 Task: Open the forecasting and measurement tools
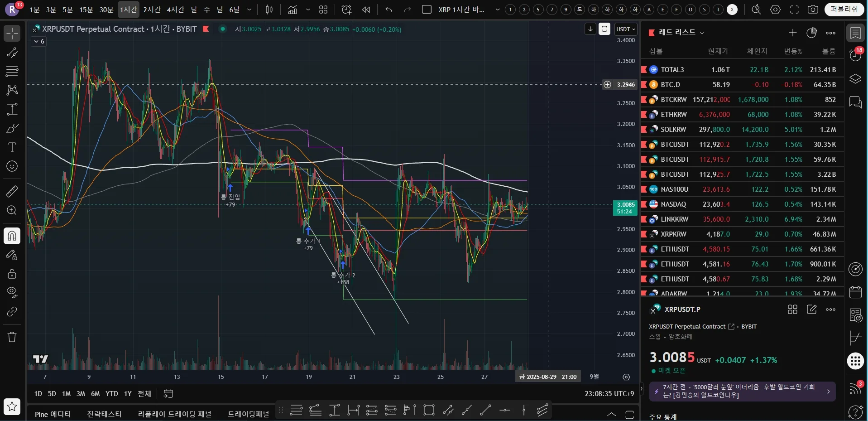(x=12, y=109)
